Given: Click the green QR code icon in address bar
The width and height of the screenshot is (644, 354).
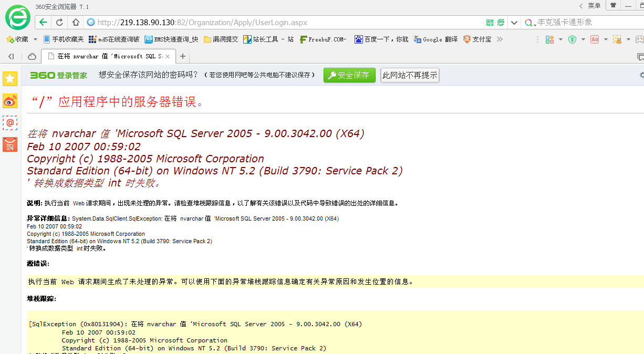Looking at the screenshot, I should coord(490,23).
